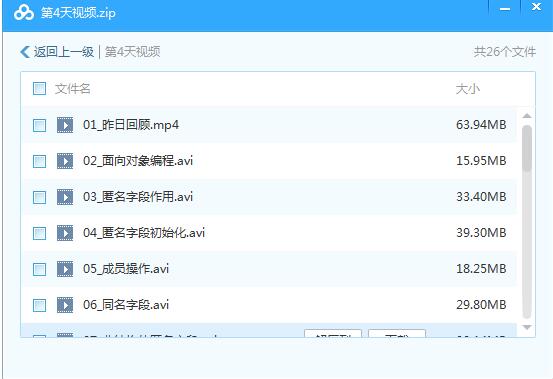Click video icon for 04_匿名字段初始化.avi
Image resolution: width=553 pixels, height=379 pixels.
(x=65, y=233)
